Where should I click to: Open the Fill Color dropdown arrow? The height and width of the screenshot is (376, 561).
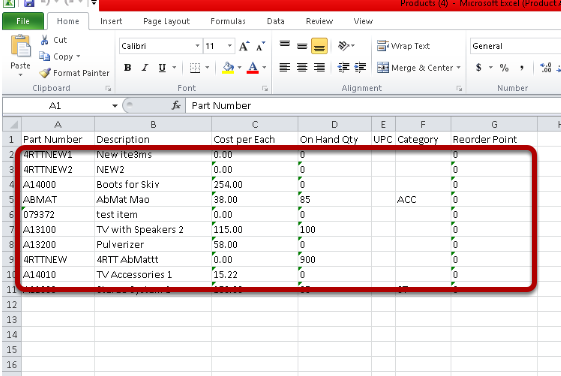coord(239,68)
